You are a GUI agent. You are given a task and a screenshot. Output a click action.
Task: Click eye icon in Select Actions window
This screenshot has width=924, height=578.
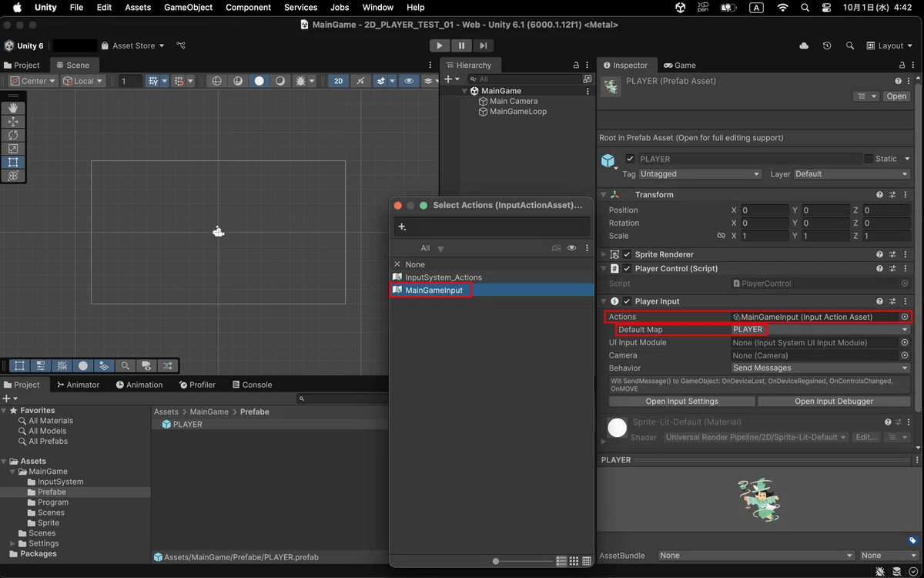tap(571, 248)
